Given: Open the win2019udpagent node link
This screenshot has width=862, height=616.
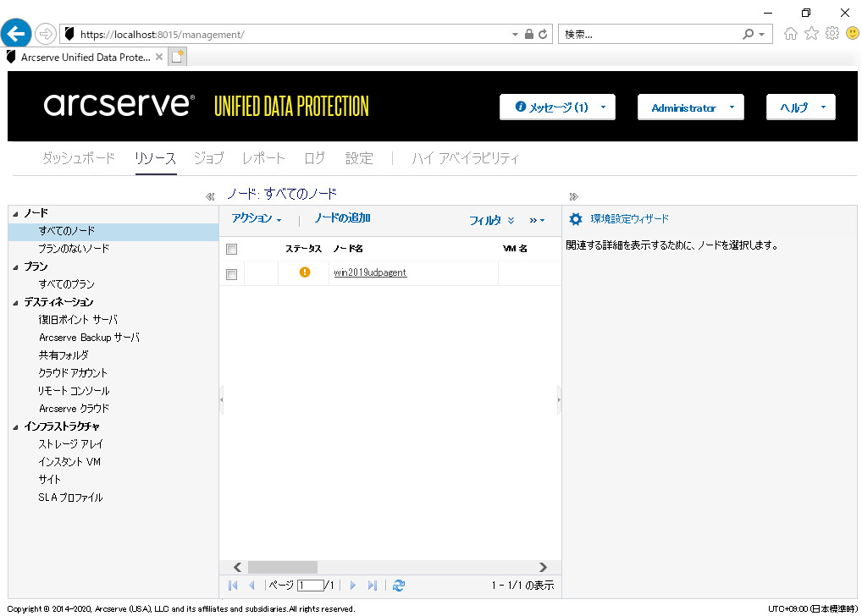Looking at the screenshot, I should [370, 272].
